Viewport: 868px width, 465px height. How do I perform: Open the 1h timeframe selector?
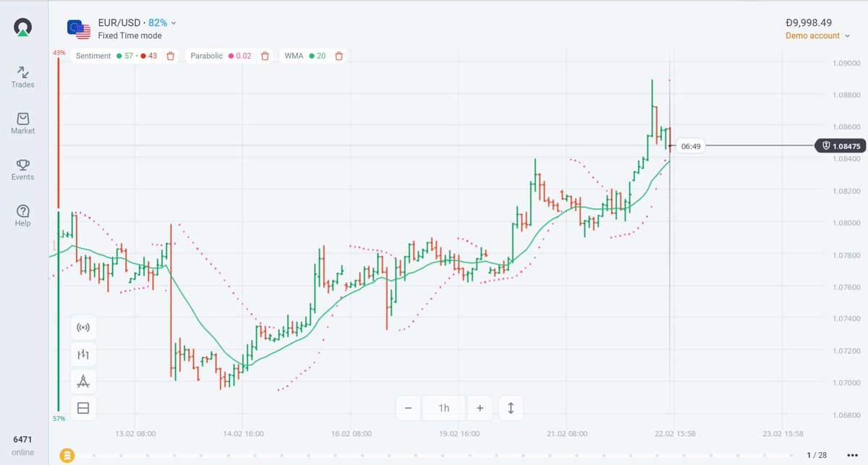pos(444,408)
